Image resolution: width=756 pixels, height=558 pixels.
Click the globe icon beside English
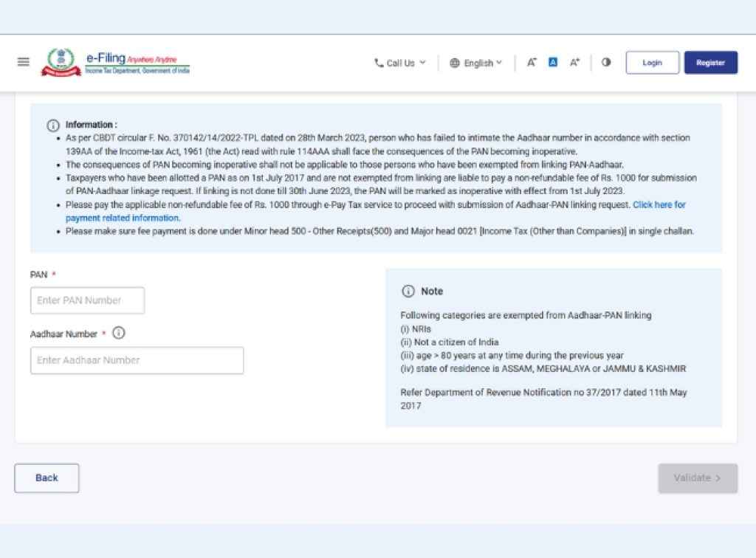(456, 63)
